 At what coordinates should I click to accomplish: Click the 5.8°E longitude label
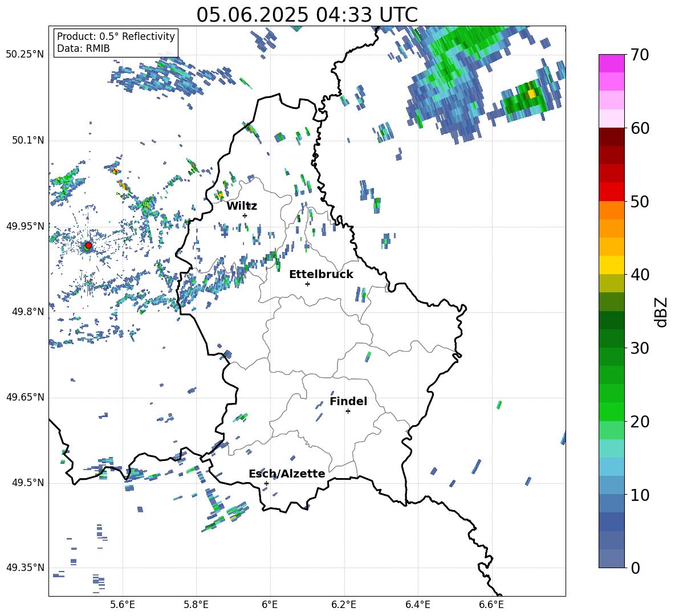(x=196, y=605)
